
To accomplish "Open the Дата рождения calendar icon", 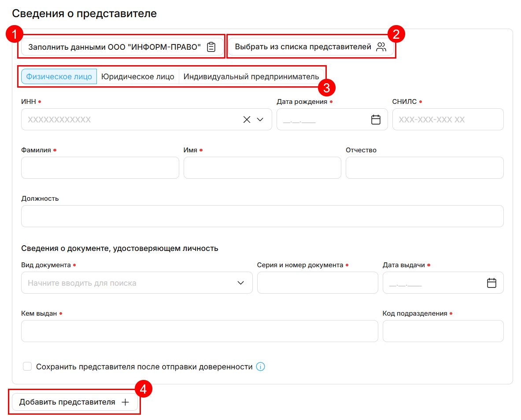I will pyautogui.click(x=376, y=120).
